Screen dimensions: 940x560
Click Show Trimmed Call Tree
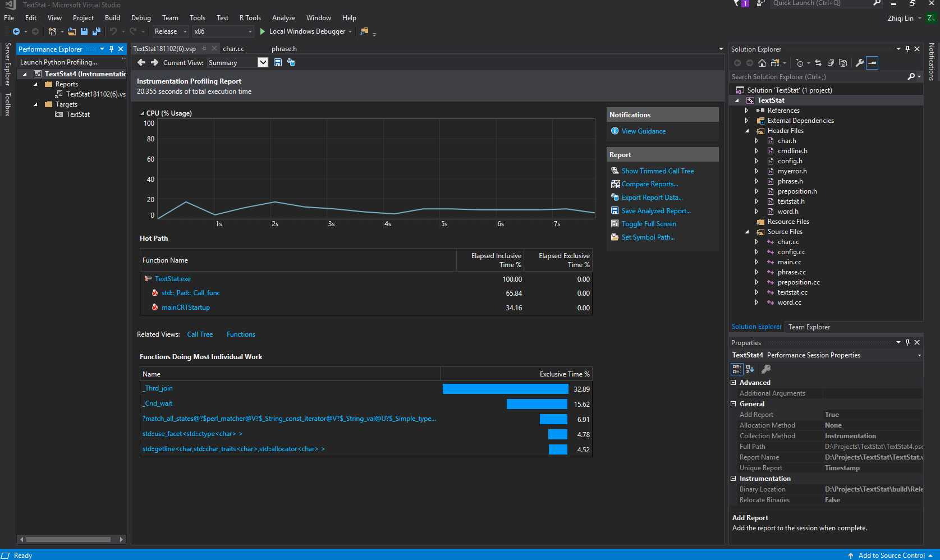[657, 171]
